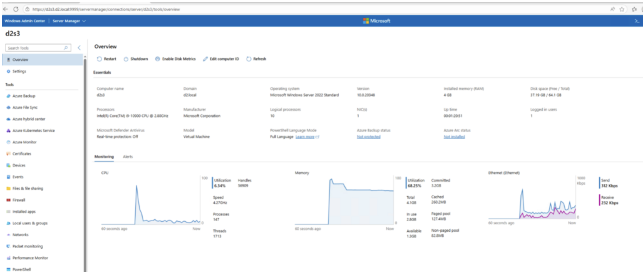Click the Edit computer ID pencil icon
This screenshot has height=277, width=644.
click(205, 59)
